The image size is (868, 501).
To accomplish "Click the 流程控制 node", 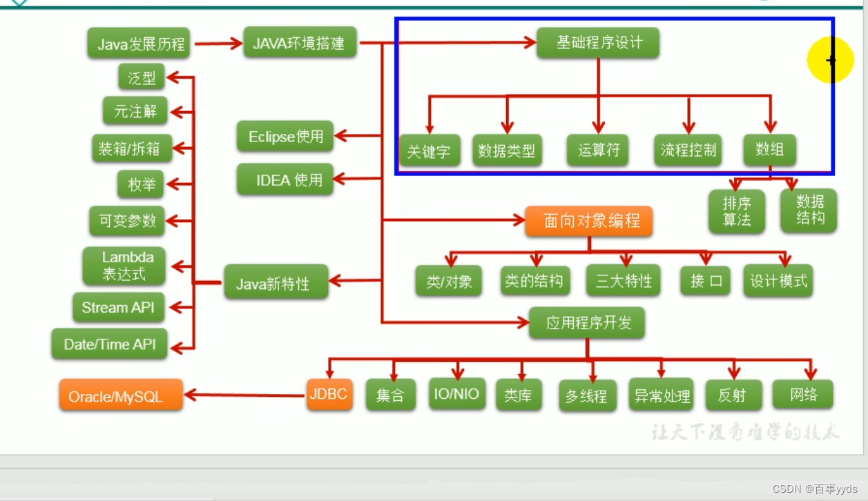I will click(x=687, y=149).
